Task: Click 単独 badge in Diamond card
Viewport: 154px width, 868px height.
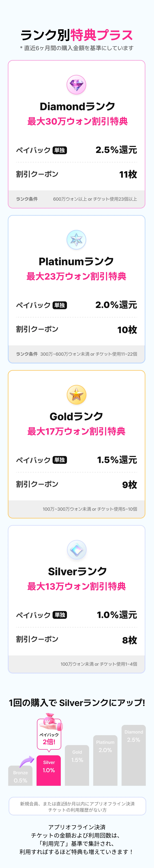Action: coord(60,150)
